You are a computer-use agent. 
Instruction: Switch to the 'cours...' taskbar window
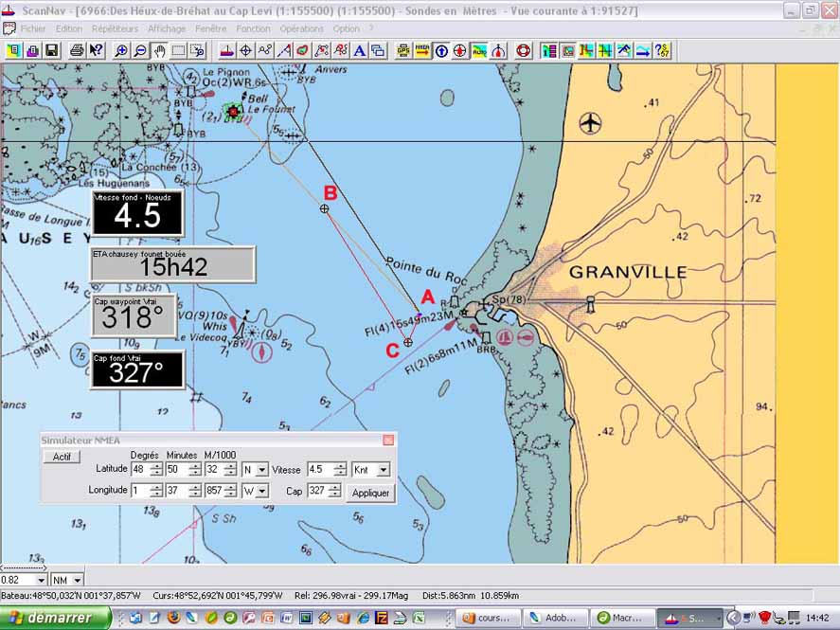coord(487,618)
